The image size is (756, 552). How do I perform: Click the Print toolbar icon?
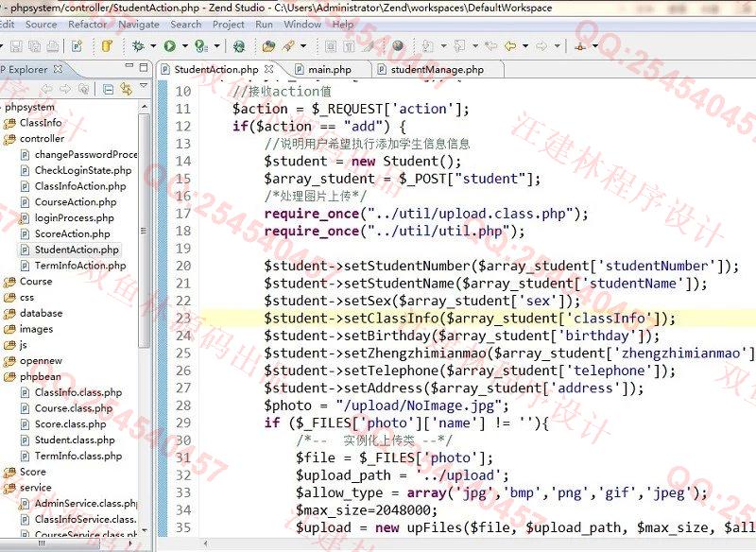click(53, 46)
